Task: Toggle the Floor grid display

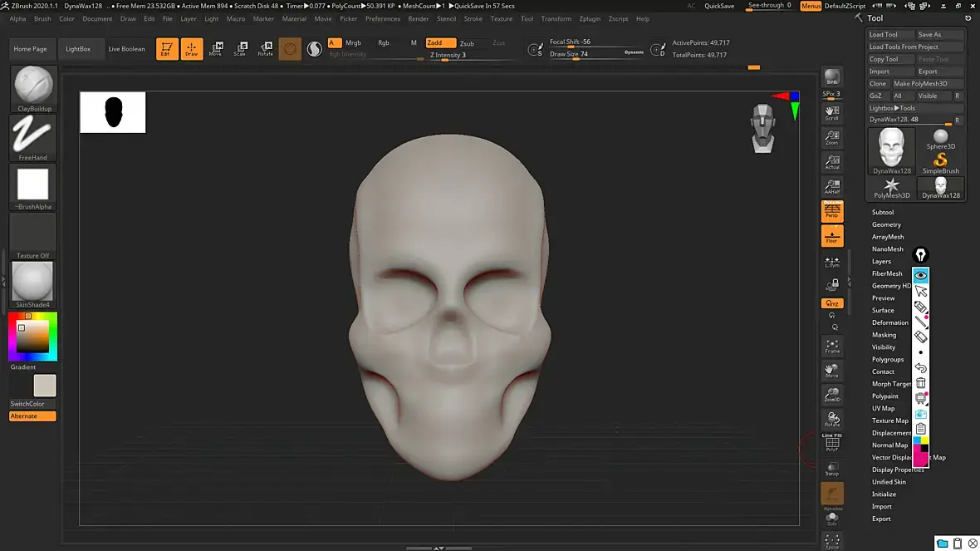Action: 831,236
